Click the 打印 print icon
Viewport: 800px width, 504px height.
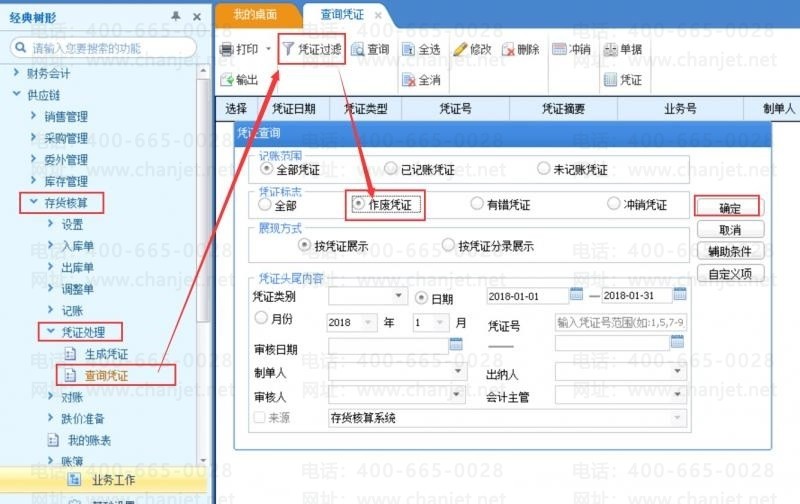click(227, 49)
